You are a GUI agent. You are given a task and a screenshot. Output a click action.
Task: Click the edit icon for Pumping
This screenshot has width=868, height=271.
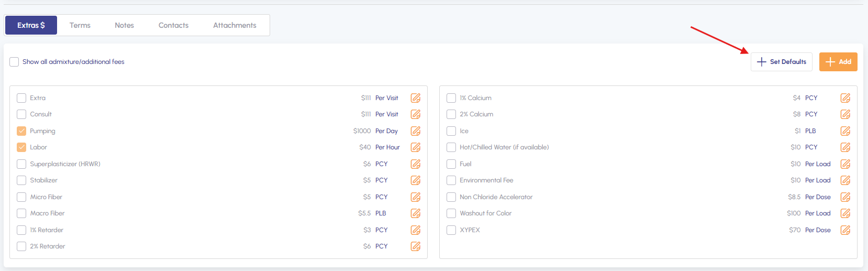pyautogui.click(x=416, y=131)
